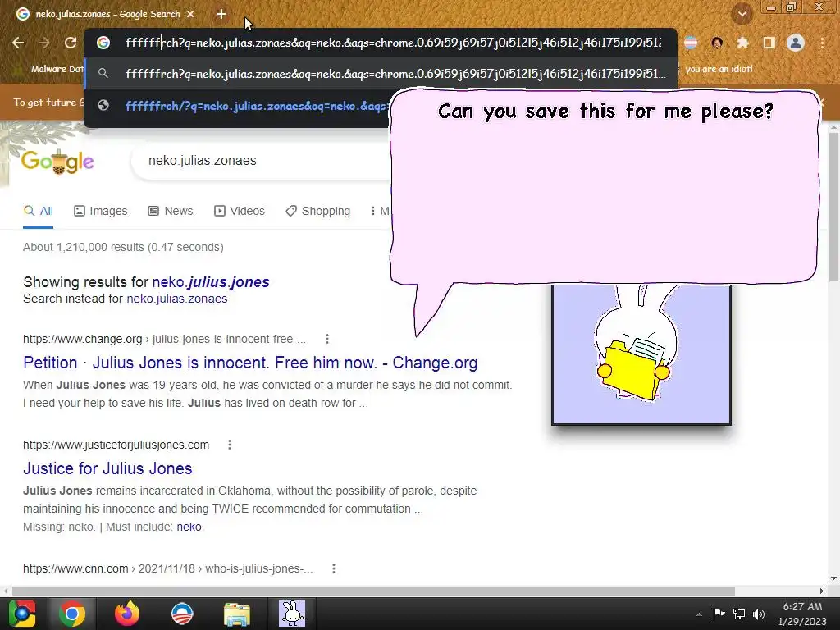Viewport: 840px width, 630px height.
Task: Open the Extensions puzzle piece icon
Action: pos(743,43)
